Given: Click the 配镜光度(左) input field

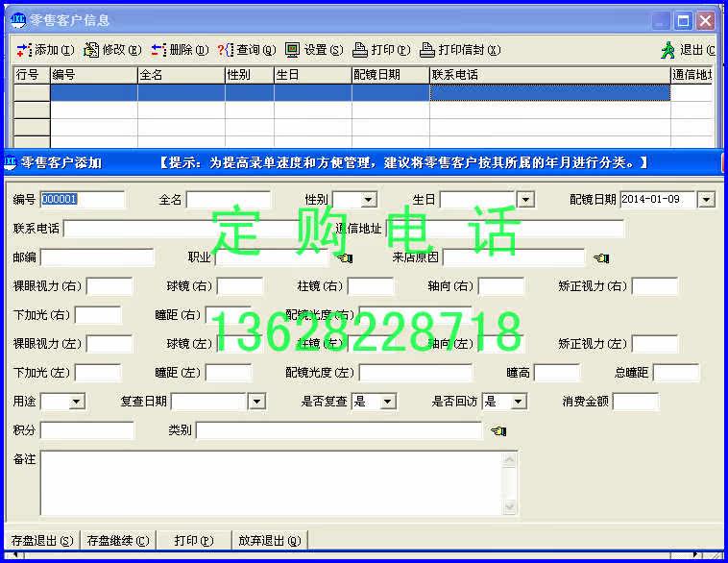Looking at the screenshot, I should [x=416, y=373].
